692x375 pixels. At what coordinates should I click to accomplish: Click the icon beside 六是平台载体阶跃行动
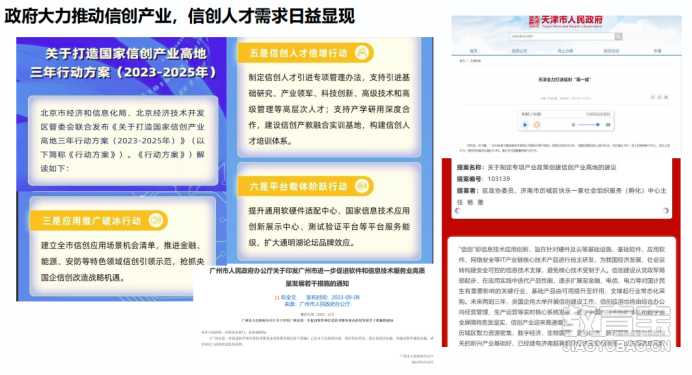(x=362, y=186)
